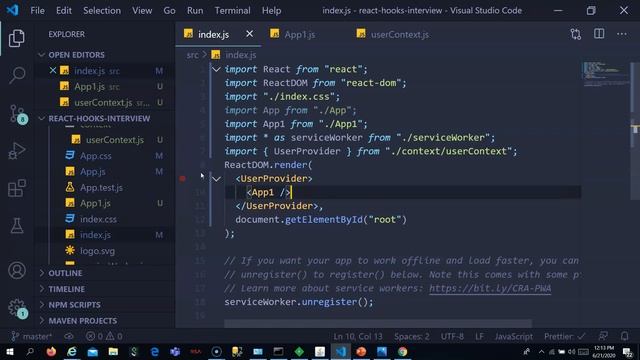640x360 pixels.
Task: Expand the Timeline section
Action: [x=67, y=289]
